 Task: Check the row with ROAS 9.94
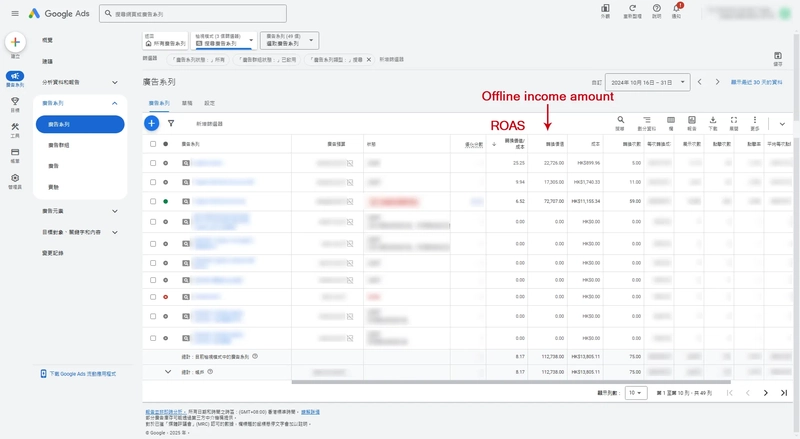tap(153, 182)
